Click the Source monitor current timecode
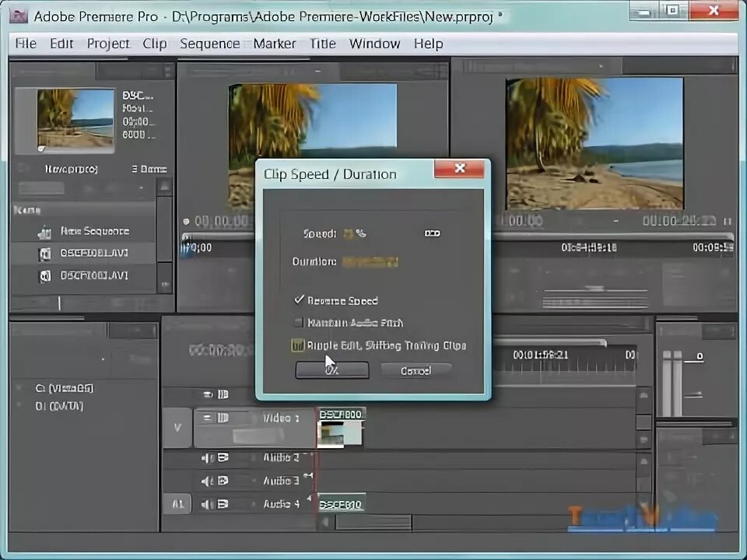Screen dimensions: 747x560 pyautogui.click(x=222, y=221)
